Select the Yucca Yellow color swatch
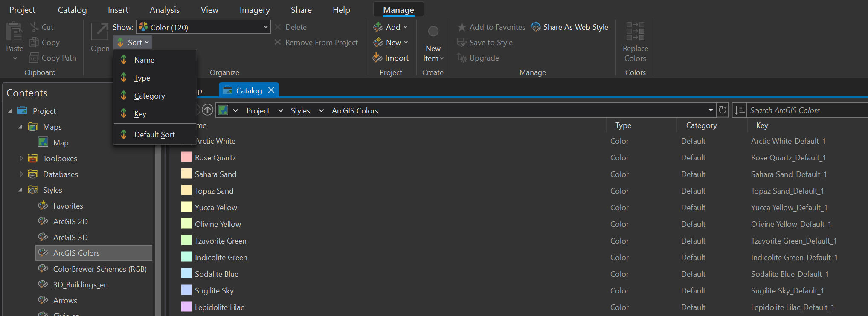Screen dimensions: 868x316 click(x=186, y=207)
